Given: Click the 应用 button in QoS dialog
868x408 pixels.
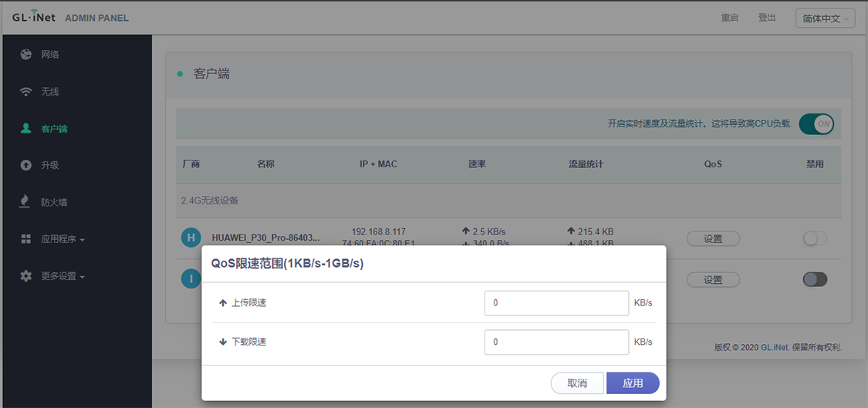Looking at the screenshot, I should [x=633, y=383].
